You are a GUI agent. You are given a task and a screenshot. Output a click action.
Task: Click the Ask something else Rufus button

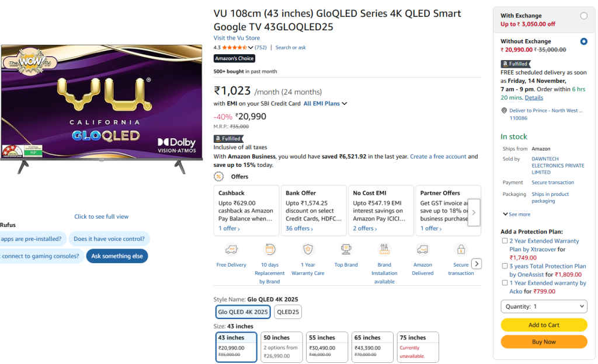point(117,256)
